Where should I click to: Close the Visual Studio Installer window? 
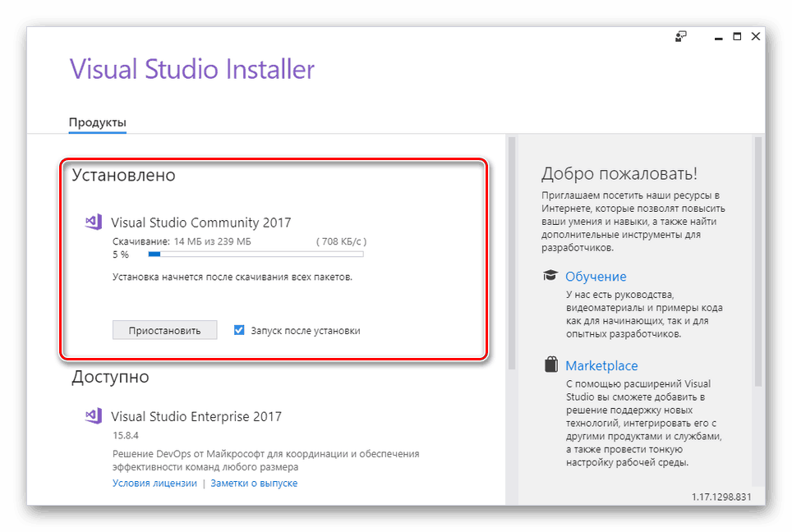tap(756, 36)
